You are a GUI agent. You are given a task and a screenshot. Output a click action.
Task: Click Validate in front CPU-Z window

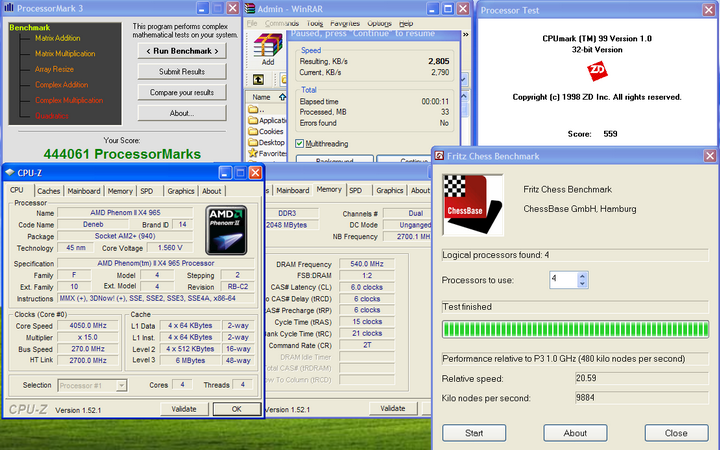click(184, 409)
